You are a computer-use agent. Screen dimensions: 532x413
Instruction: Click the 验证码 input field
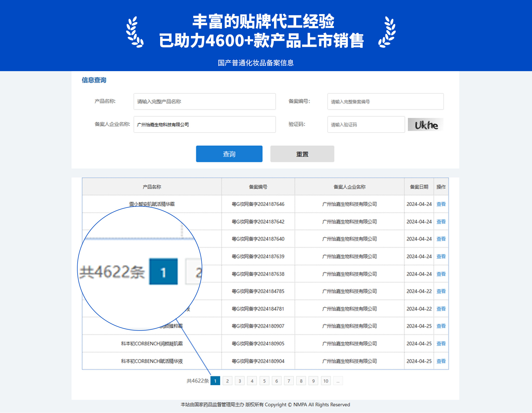coord(366,125)
